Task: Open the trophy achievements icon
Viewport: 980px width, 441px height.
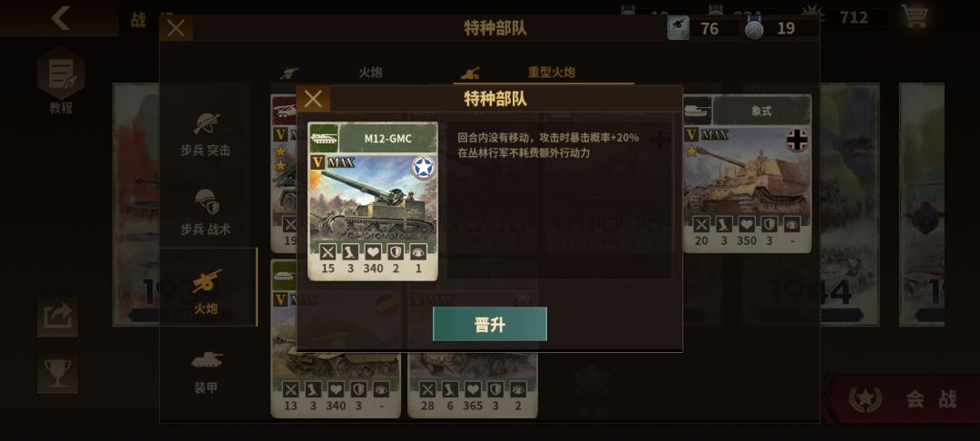Action: point(57,374)
